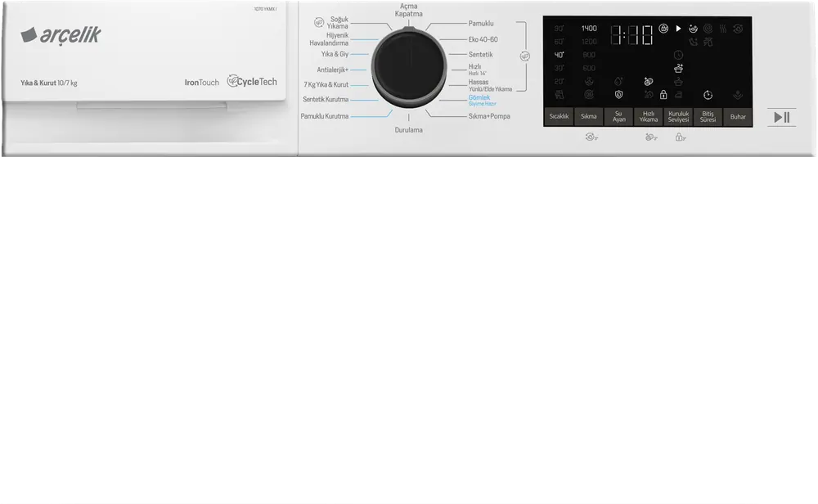818x504 pixels.
Task: Select the lit 40° temperature value
Action: point(559,55)
